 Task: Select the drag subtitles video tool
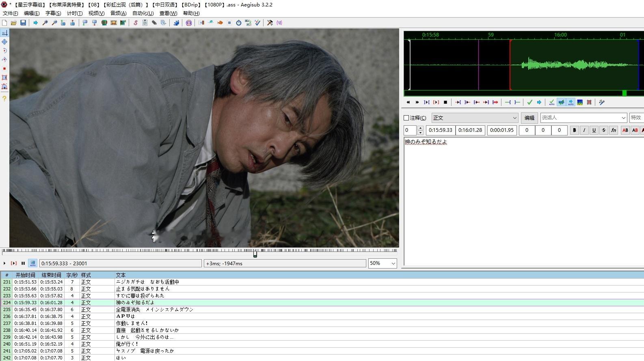pyautogui.click(x=4, y=42)
